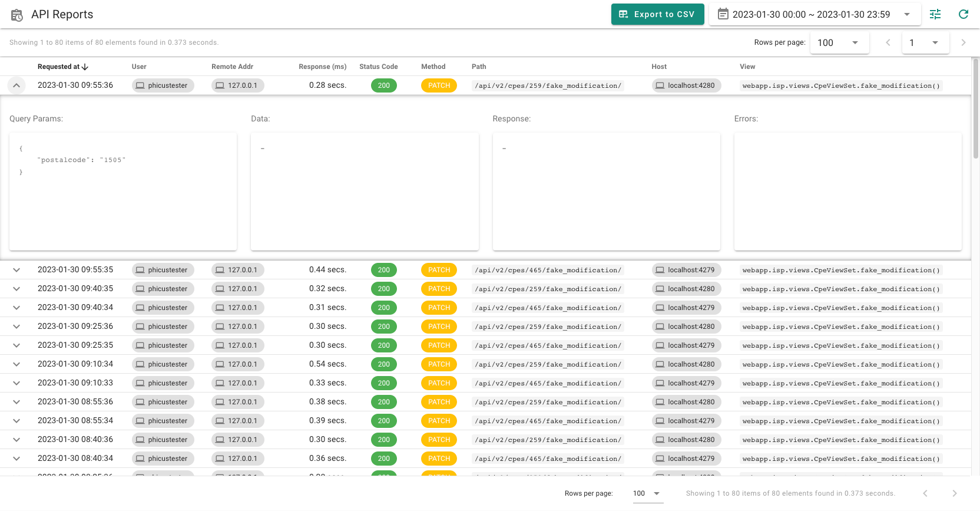Go to previous page at bottom
This screenshot has width=980, height=511.
tap(925, 493)
